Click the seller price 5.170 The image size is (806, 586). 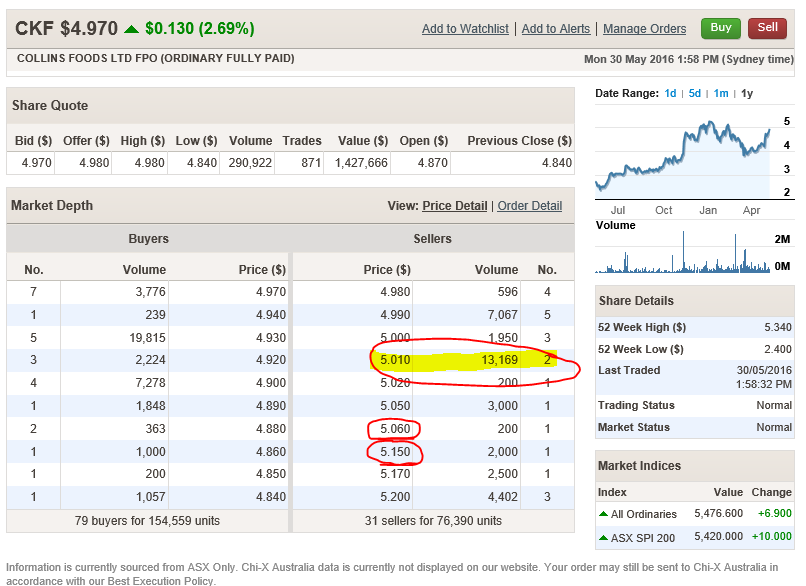395,474
